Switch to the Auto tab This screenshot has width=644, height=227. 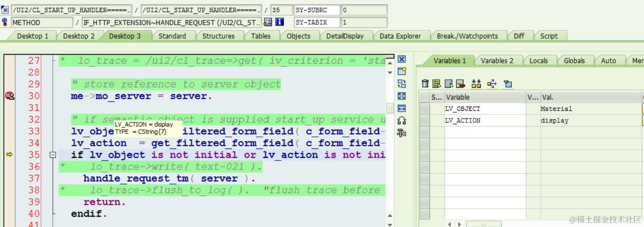tap(609, 61)
